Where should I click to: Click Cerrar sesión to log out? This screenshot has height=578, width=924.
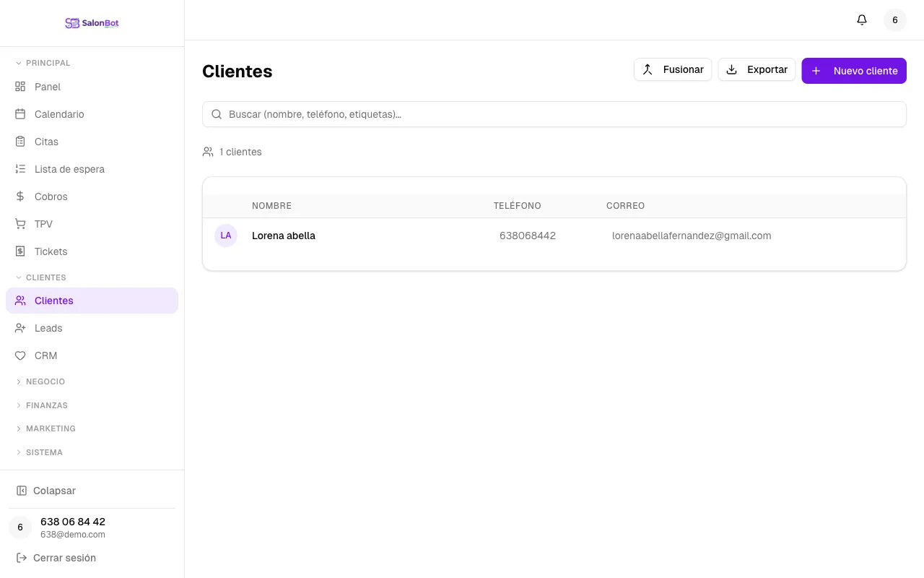[x=64, y=558]
